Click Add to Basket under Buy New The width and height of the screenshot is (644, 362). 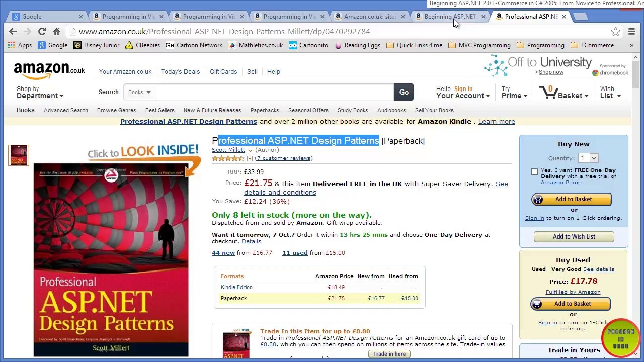coord(572,199)
